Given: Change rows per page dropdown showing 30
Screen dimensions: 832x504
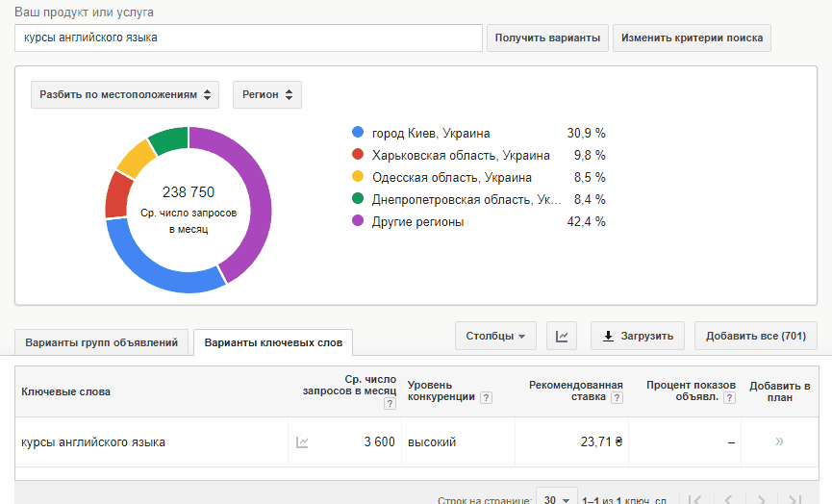Looking at the screenshot, I should click(557, 498).
